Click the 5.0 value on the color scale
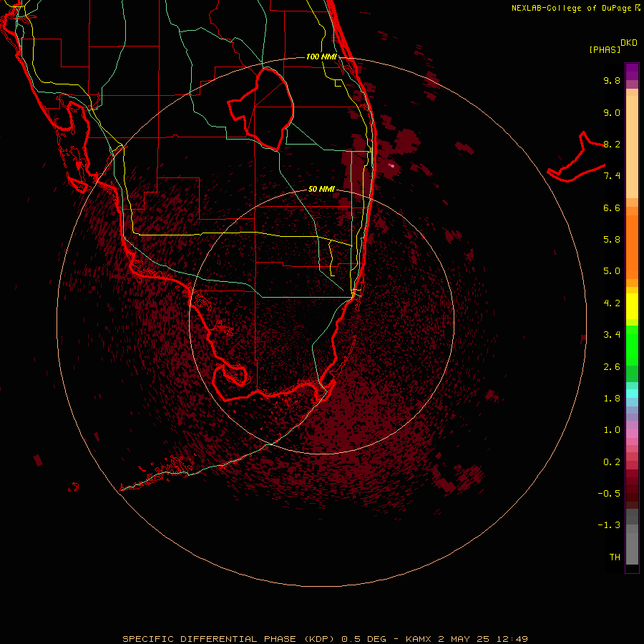This screenshot has height=644, width=644. click(612, 271)
